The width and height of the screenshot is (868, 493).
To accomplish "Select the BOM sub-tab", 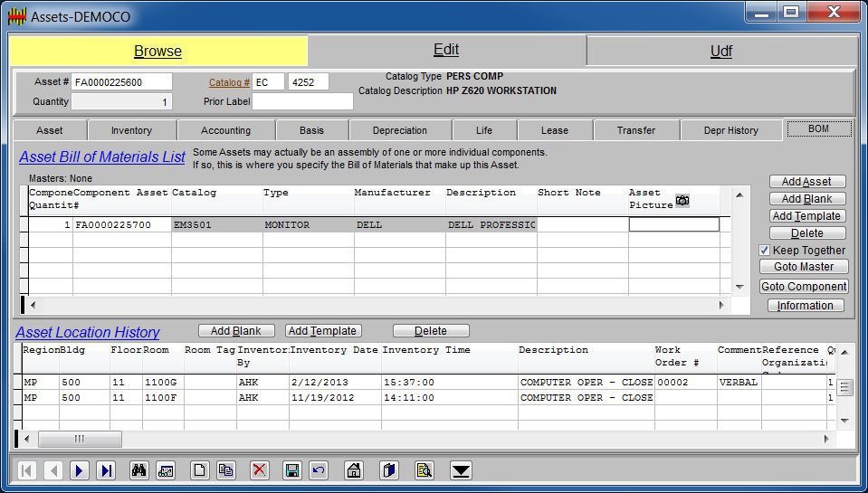I will coord(818,129).
